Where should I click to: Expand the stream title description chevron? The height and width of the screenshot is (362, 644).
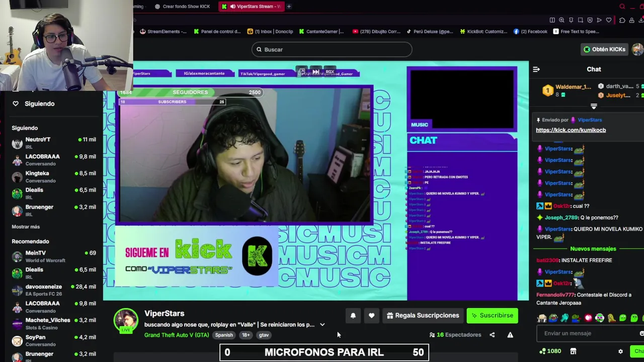click(322, 325)
